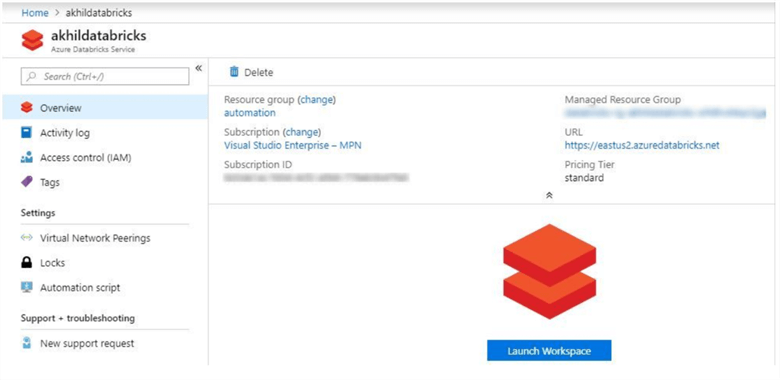Image resolution: width=780 pixels, height=380 pixels.
Task: Click the Activity log icon
Action: click(27, 133)
